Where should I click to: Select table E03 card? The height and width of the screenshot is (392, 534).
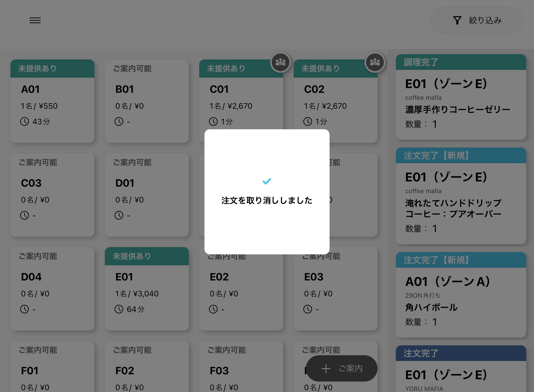tap(335, 289)
